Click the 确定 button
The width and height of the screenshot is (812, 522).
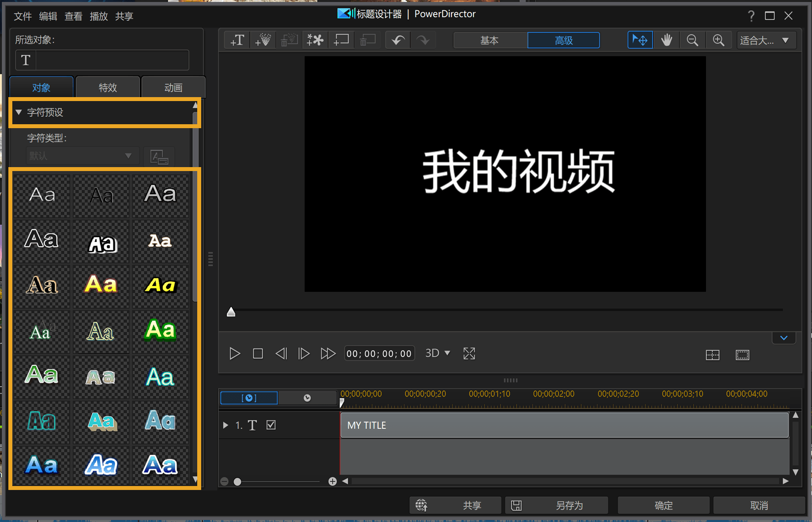click(x=663, y=505)
